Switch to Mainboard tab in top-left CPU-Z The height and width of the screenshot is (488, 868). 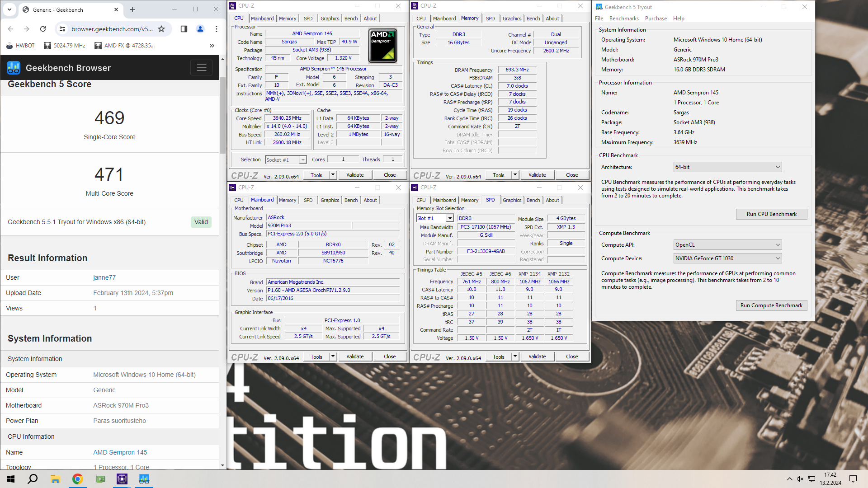(x=262, y=19)
